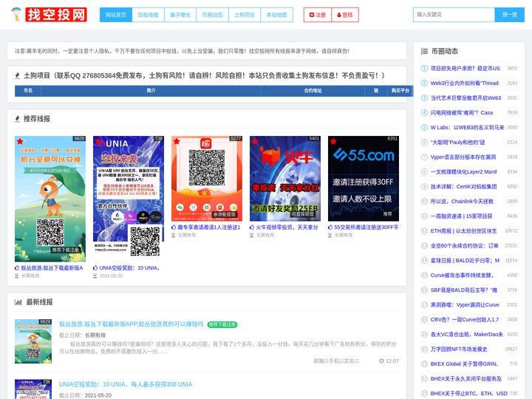Open the 骗子曝光 navigation tab
532x399 pixels.
[x=180, y=15]
